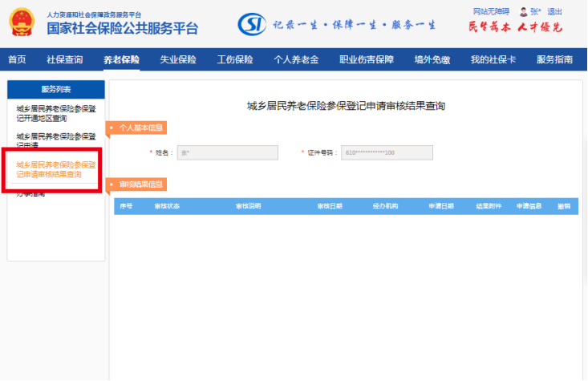Viewport: 588px width, 381px height.
Task: Switch to the 工伤保险 section
Action: pos(235,60)
